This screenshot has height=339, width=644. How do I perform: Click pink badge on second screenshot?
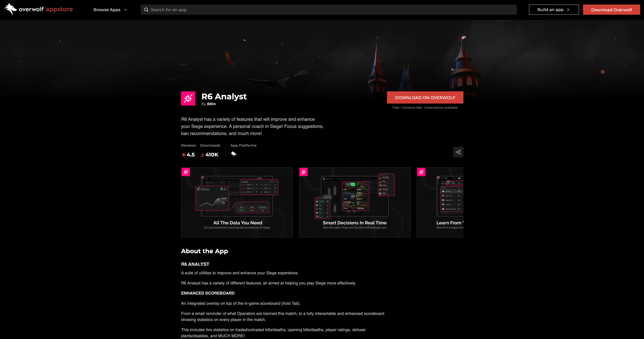pos(303,172)
